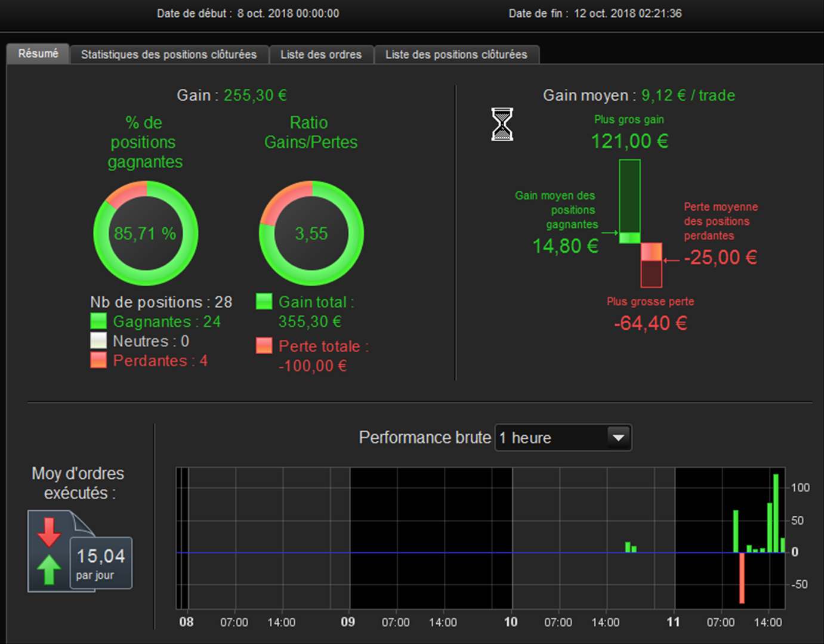Click the green Gain total legend square

coord(264,301)
